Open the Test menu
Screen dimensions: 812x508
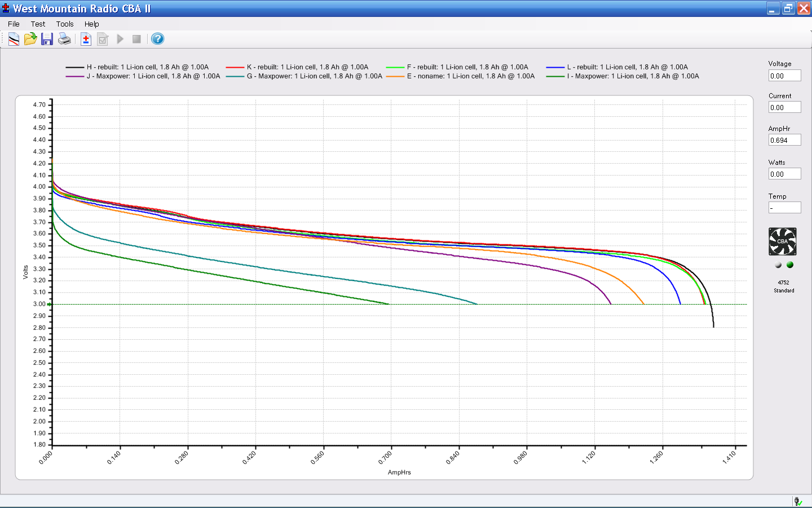click(38, 24)
